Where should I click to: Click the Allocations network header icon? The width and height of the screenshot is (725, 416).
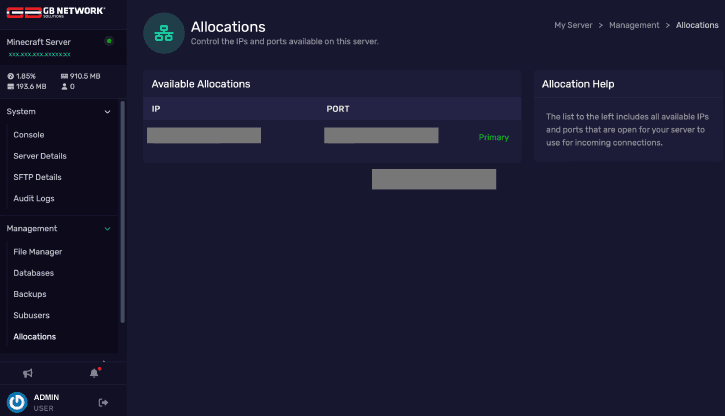tap(163, 33)
